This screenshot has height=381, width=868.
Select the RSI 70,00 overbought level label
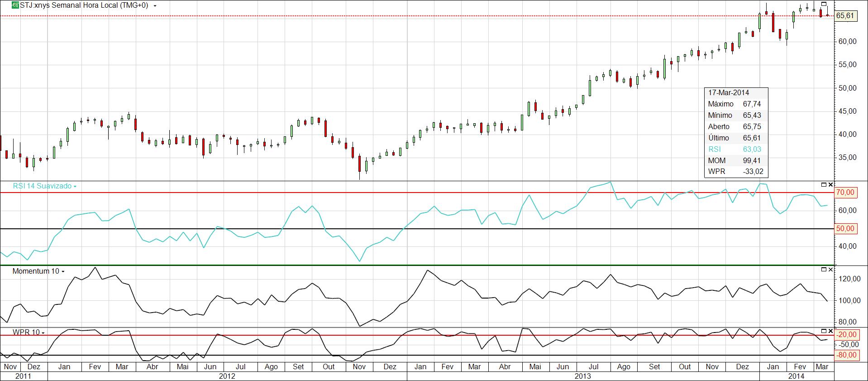[845, 193]
